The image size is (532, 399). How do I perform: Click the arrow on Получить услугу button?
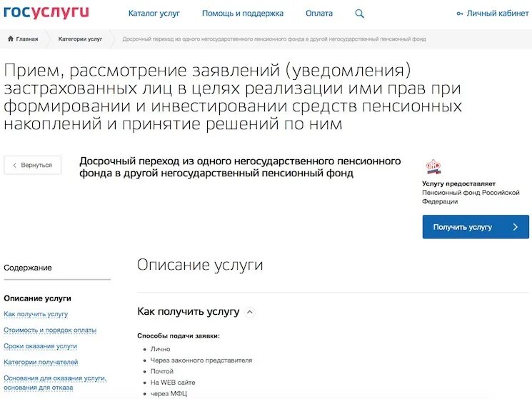point(516,227)
